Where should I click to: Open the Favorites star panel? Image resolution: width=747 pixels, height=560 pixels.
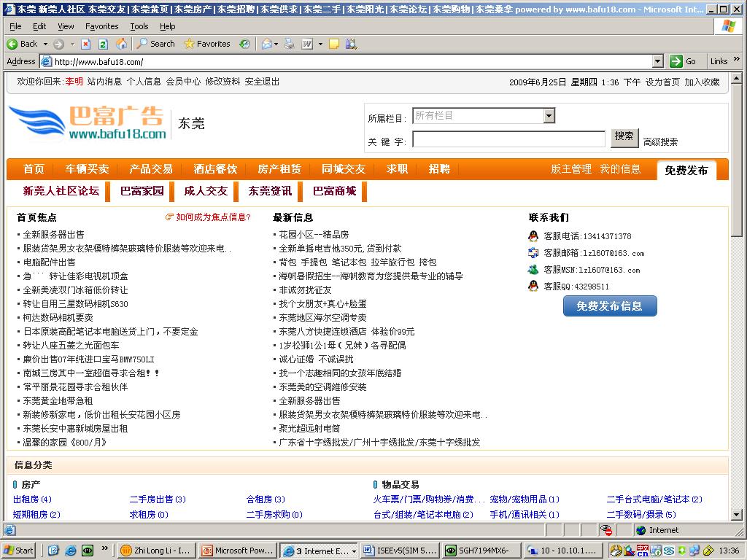coord(207,44)
